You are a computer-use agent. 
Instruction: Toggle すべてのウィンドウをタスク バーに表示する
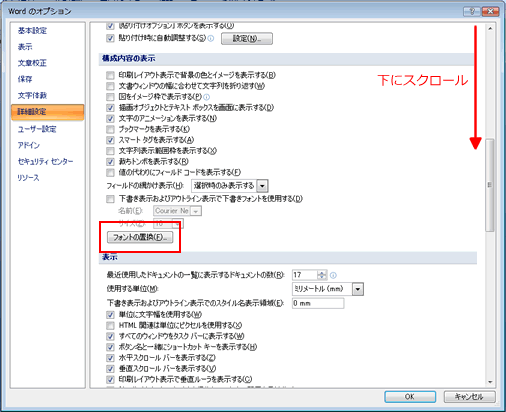coord(110,336)
